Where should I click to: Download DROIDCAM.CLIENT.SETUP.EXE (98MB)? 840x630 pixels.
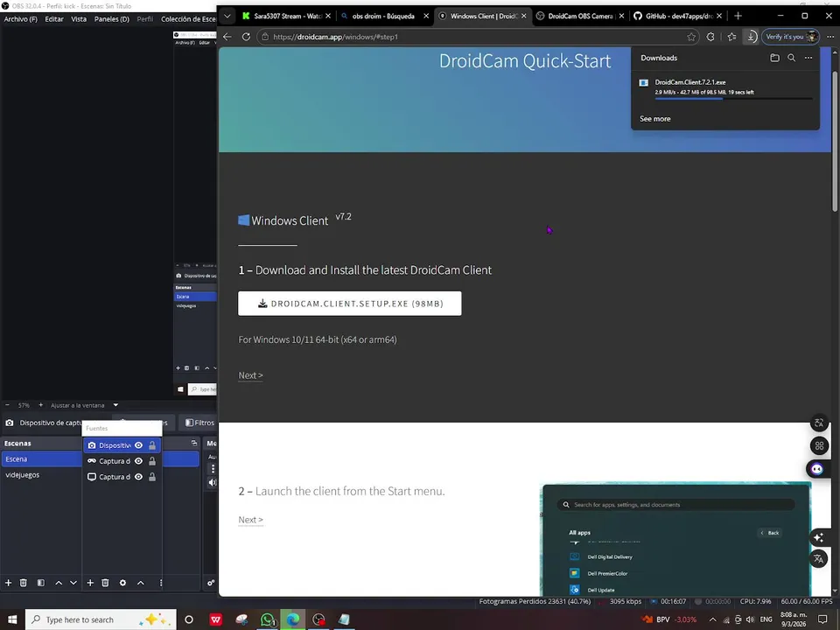point(350,304)
